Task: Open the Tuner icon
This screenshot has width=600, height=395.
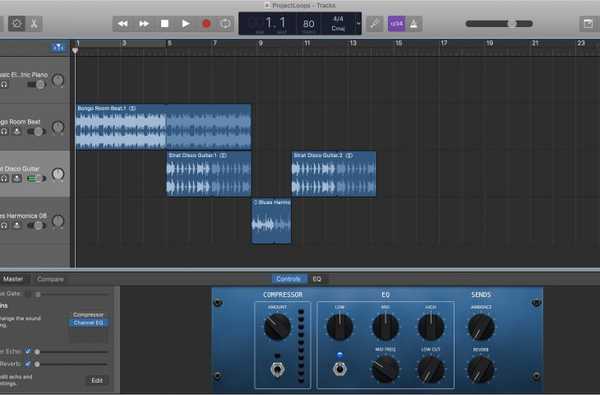Action: tap(375, 24)
